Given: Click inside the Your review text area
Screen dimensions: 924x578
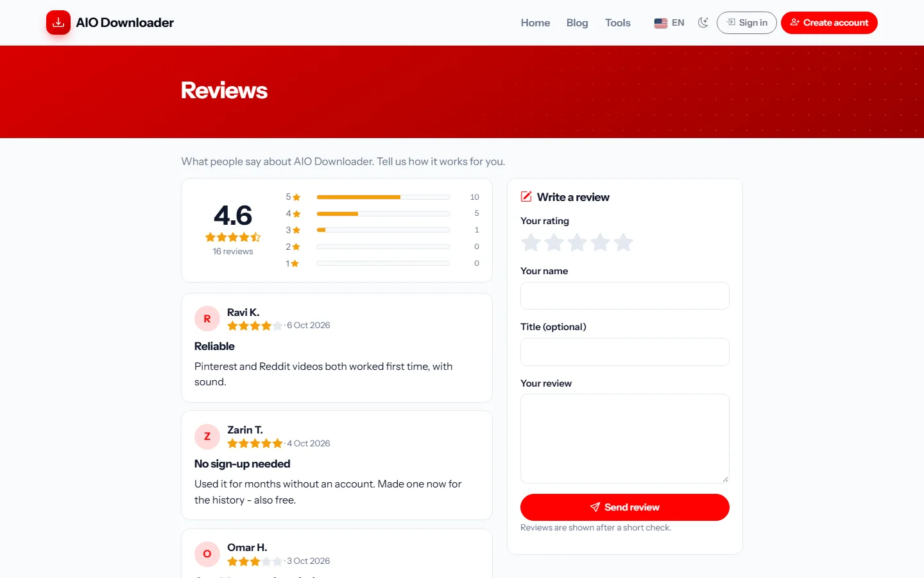Looking at the screenshot, I should tap(625, 439).
